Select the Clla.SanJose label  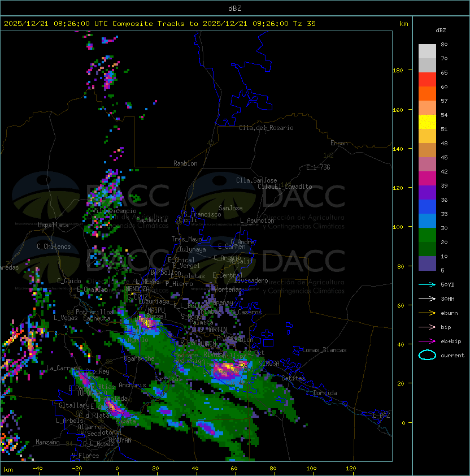pos(256,180)
